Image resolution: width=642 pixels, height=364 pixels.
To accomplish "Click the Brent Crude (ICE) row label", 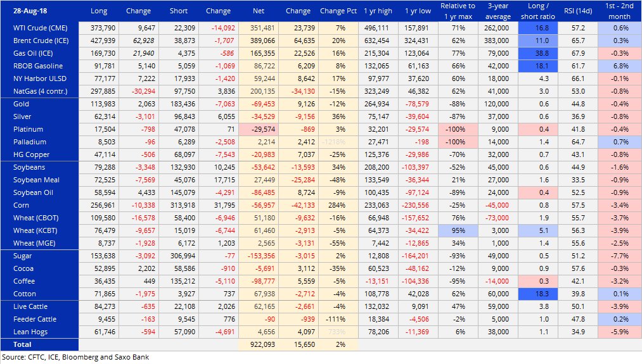I will (x=39, y=41).
